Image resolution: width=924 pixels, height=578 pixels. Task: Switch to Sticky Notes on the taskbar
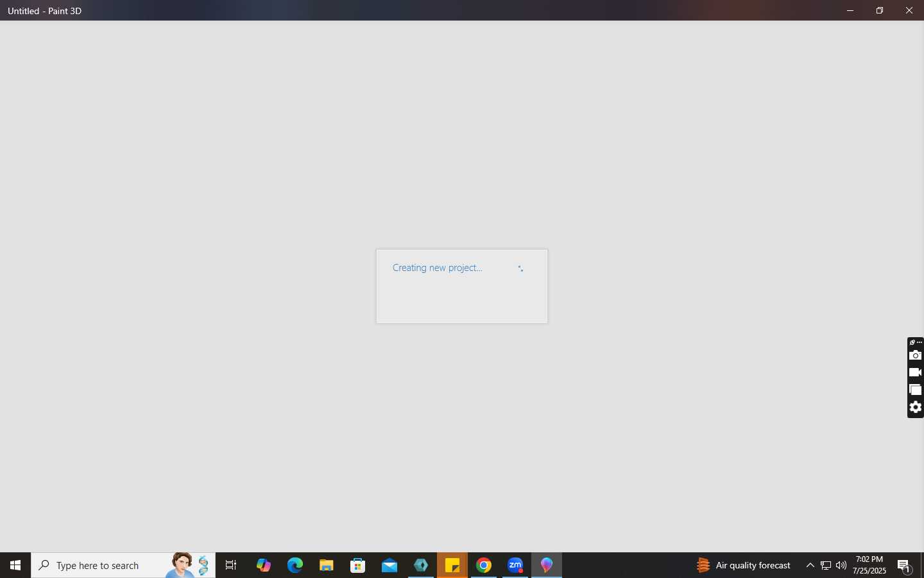click(452, 565)
